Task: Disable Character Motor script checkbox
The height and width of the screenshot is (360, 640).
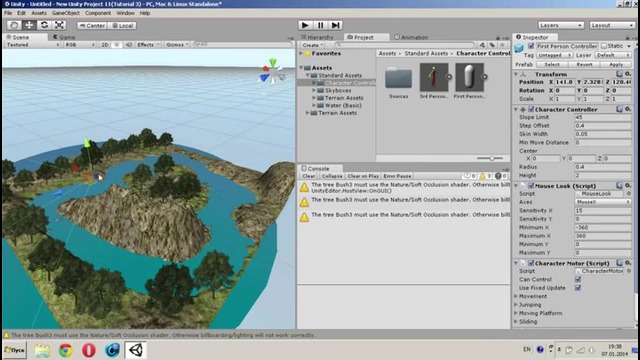Action: 531,263
